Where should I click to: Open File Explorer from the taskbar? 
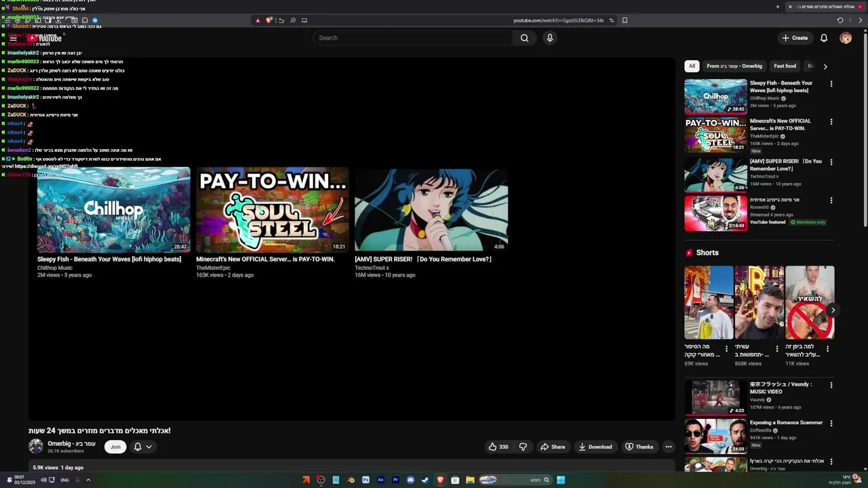coord(470,480)
